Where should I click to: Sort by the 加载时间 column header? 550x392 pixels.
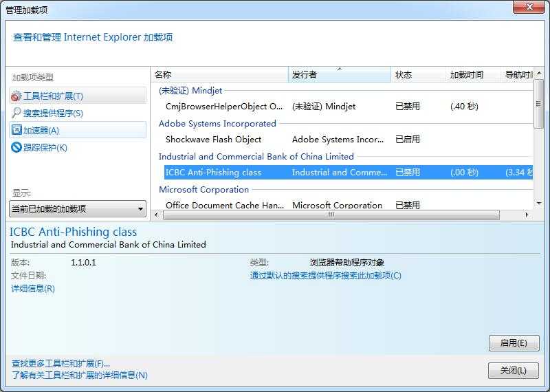click(473, 74)
